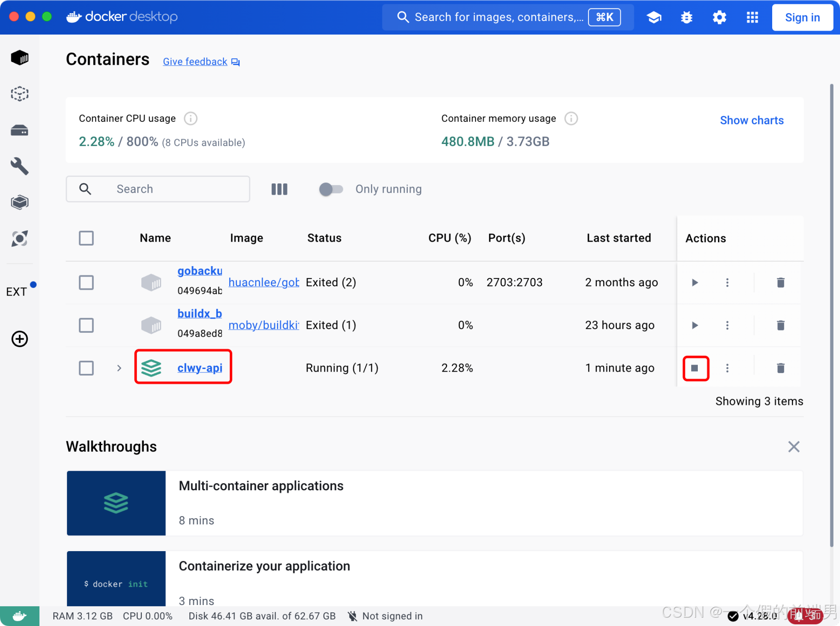Open Docker Scout sidebar icon
This screenshot has height=626, width=840.
(x=20, y=239)
